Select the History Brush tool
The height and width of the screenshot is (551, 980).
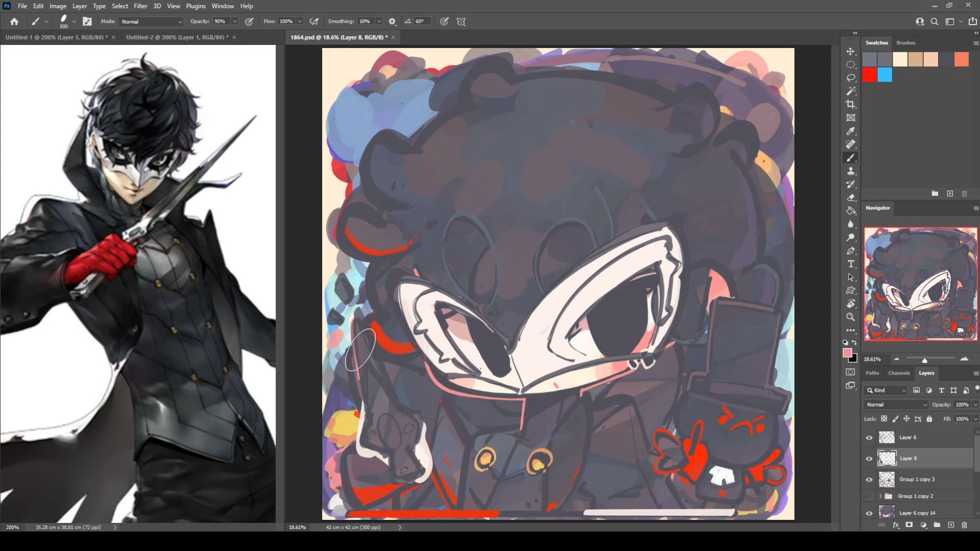pos(850,184)
